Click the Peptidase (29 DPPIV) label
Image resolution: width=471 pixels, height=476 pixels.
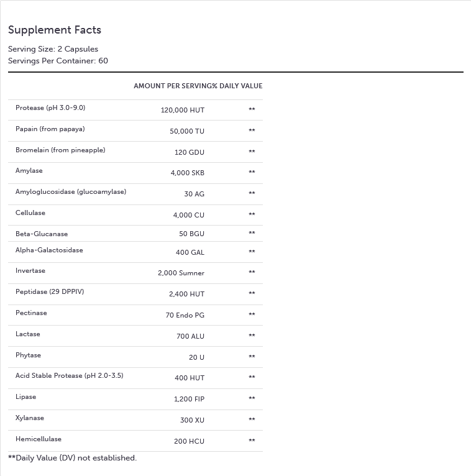[50, 292]
